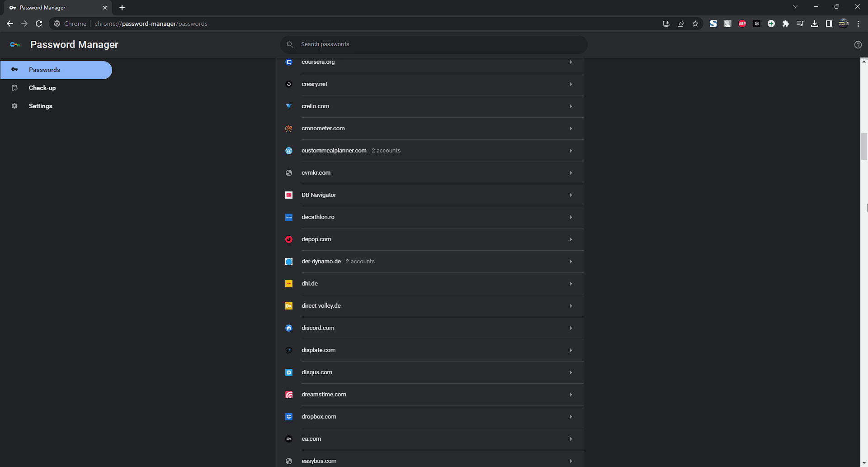Viewport: 868px width, 467px height.
Task: Expand custommealplanner.com accounts arrow
Action: point(571,151)
